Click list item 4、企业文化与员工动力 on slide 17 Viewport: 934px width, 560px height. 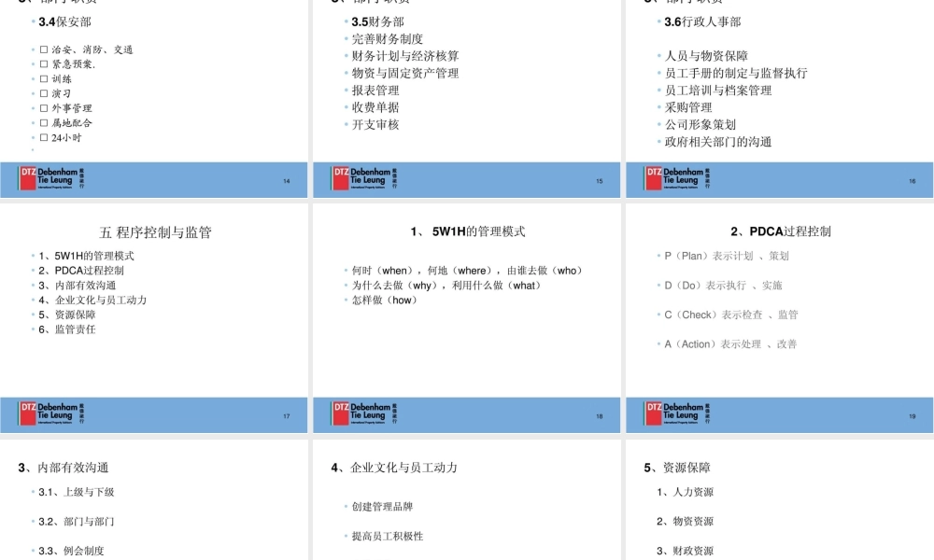pyautogui.click(x=92, y=300)
